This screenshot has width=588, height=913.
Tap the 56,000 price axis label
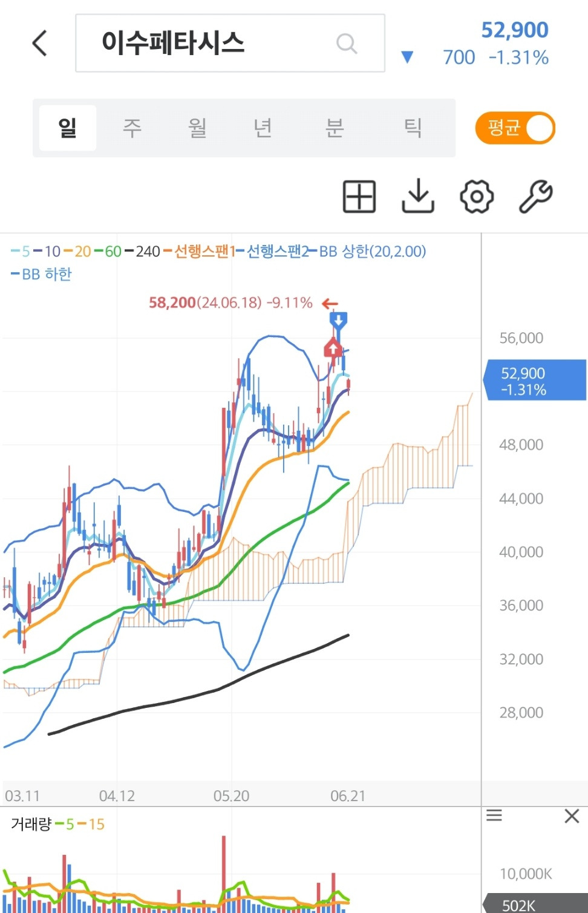[x=521, y=338]
